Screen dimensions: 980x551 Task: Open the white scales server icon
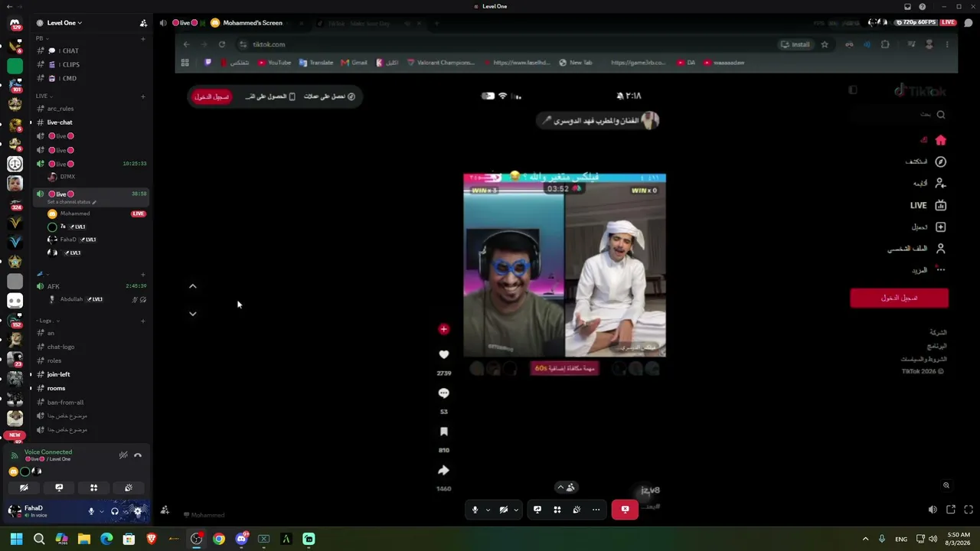(x=15, y=163)
